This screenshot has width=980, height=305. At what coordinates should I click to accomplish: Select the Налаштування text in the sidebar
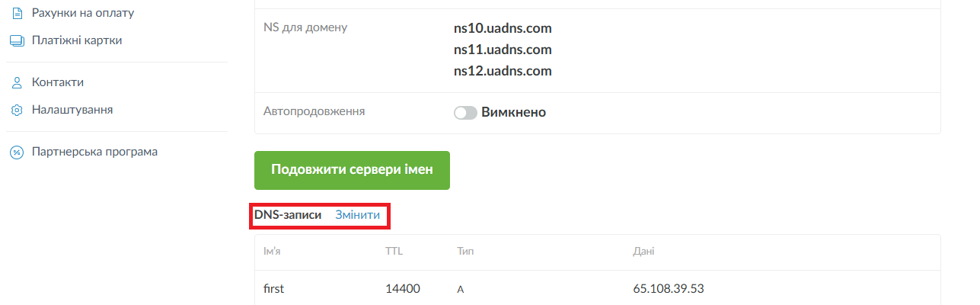pos(72,110)
